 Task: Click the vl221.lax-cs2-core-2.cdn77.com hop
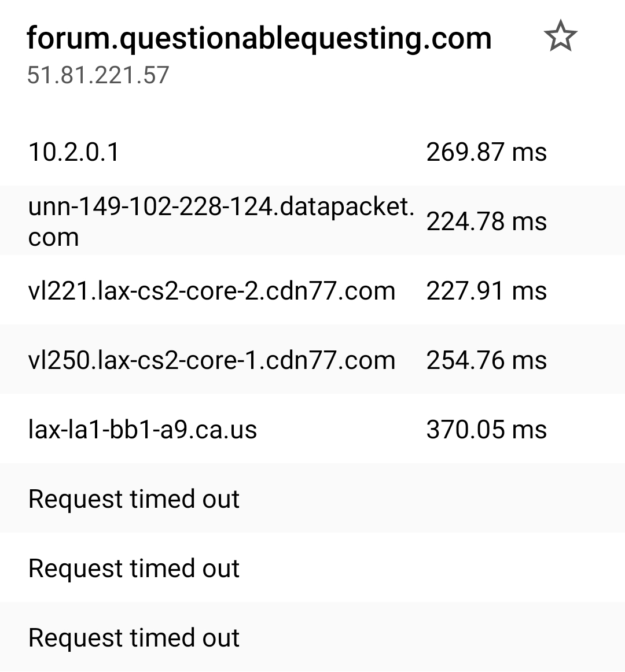pos(212,291)
